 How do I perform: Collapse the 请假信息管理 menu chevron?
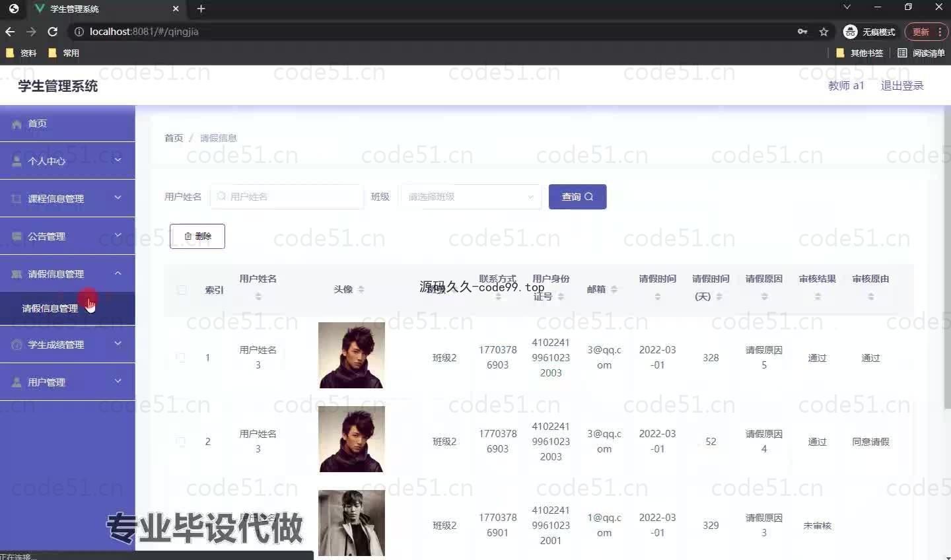tap(118, 273)
